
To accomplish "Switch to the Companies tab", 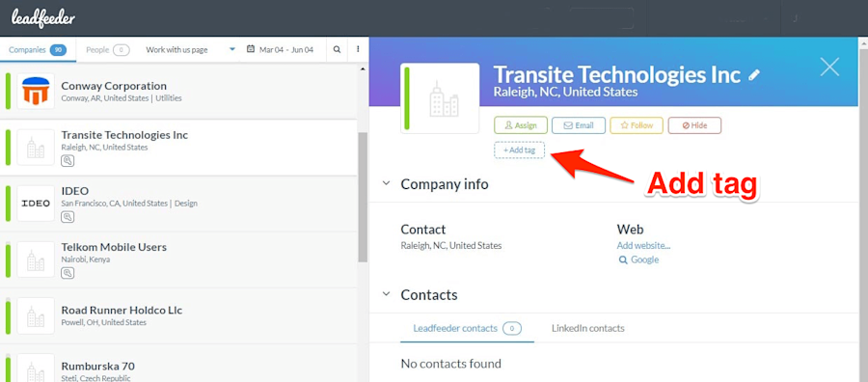I will pyautogui.click(x=38, y=50).
